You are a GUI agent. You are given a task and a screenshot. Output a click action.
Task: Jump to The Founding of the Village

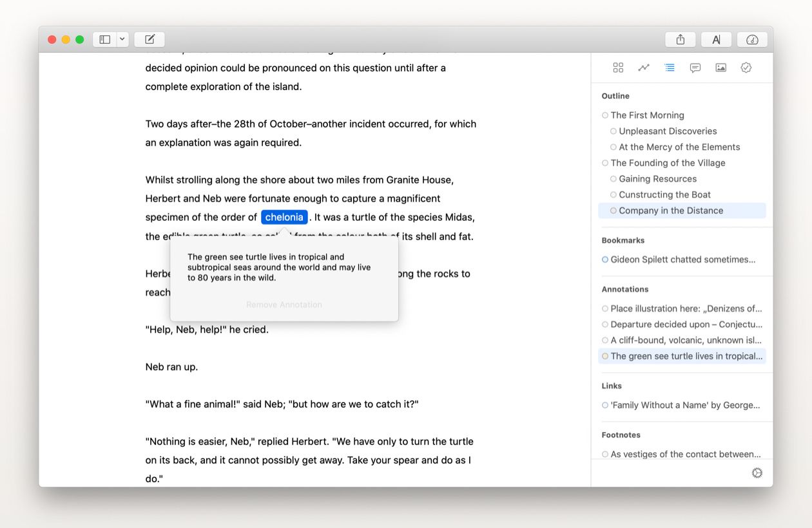(668, 163)
